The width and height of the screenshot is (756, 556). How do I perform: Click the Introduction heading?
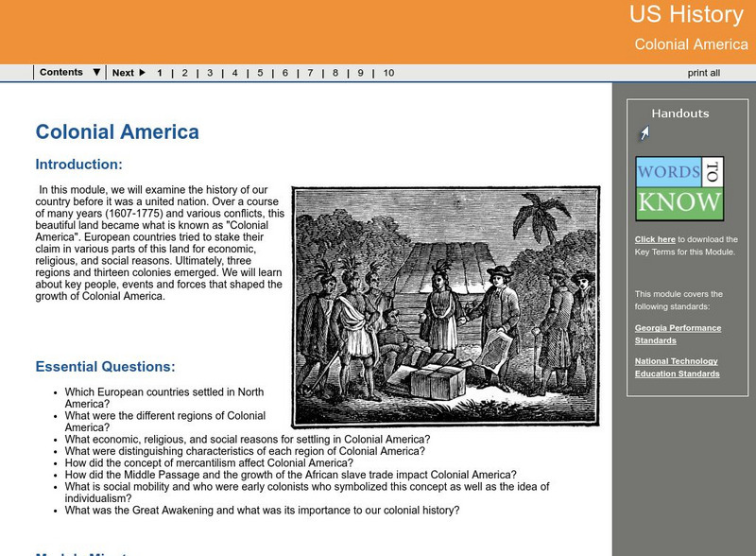click(x=78, y=165)
